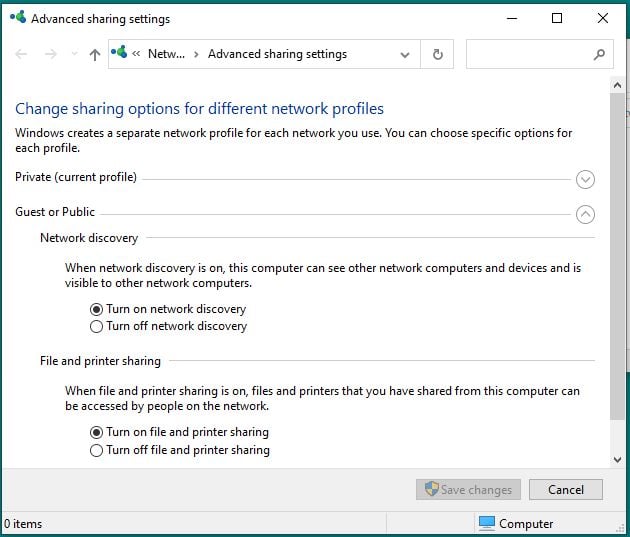Click the Computer icon in the status bar
The width and height of the screenshot is (630, 537).
coord(487,523)
